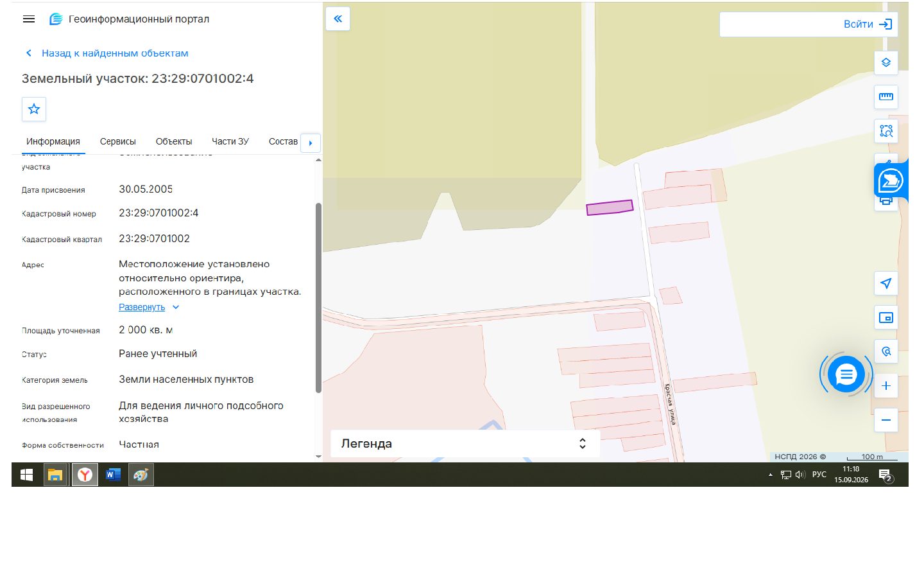
Task: Click the panel scroll-down arrow
Action: tap(318, 457)
